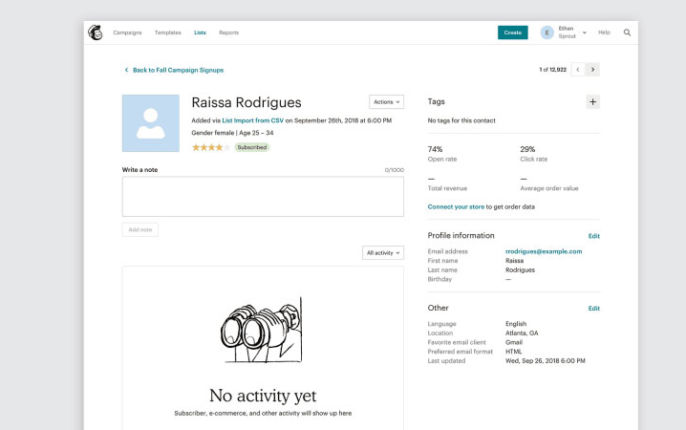Switch to the Templates section
686x430 pixels.
[x=167, y=32]
